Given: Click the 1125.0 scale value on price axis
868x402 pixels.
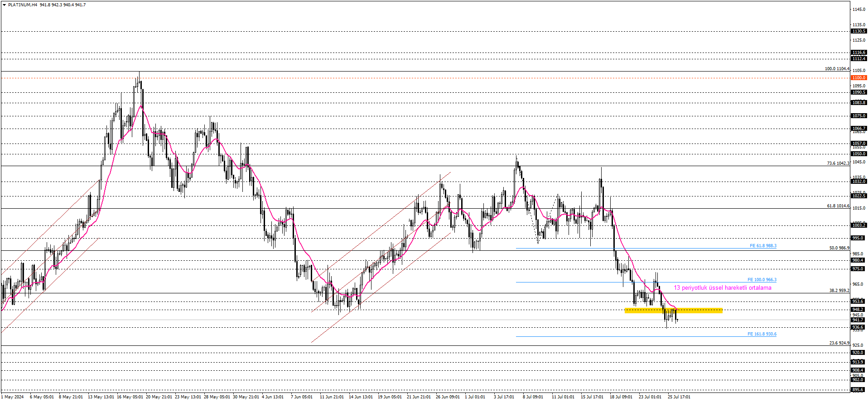Looking at the screenshot, I should click(x=859, y=40).
